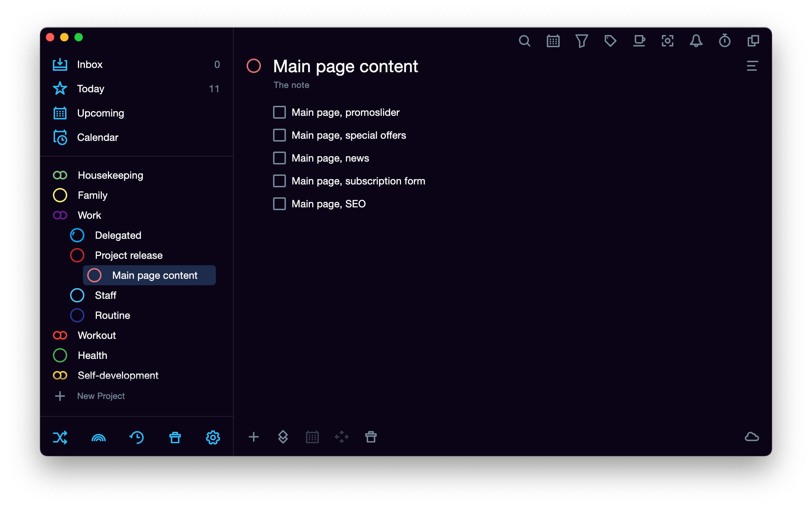
Task: Create a New Project
Action: click(x=100, y=396)
